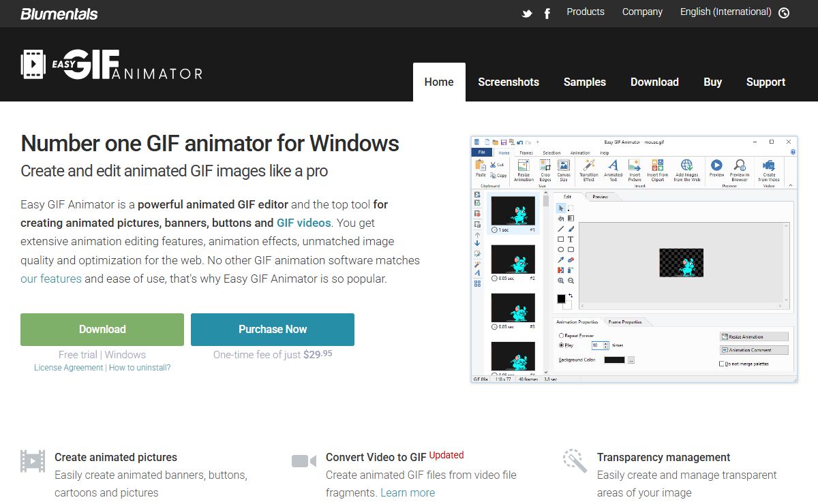Image resolution: width=818 pixels, height=504 pixels.
Task: Select Repeat Forever radio button
Action: point(561,336)
